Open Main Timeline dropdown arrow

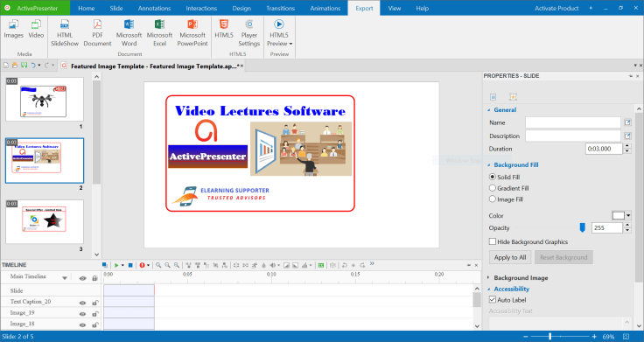[x=65, y=278]
